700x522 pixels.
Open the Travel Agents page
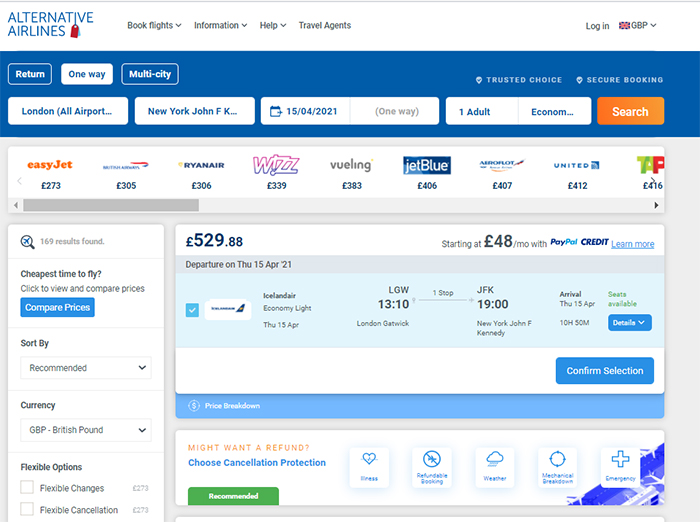(x=325, y=25)
